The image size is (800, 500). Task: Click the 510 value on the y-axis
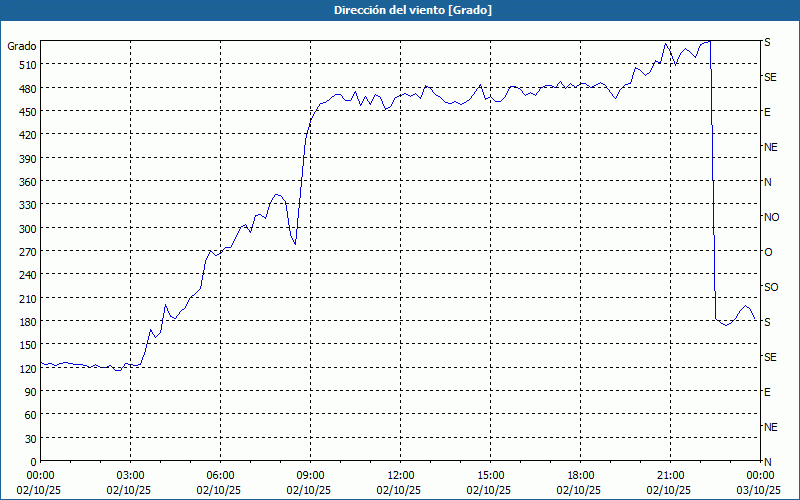(x=26, y=65)
